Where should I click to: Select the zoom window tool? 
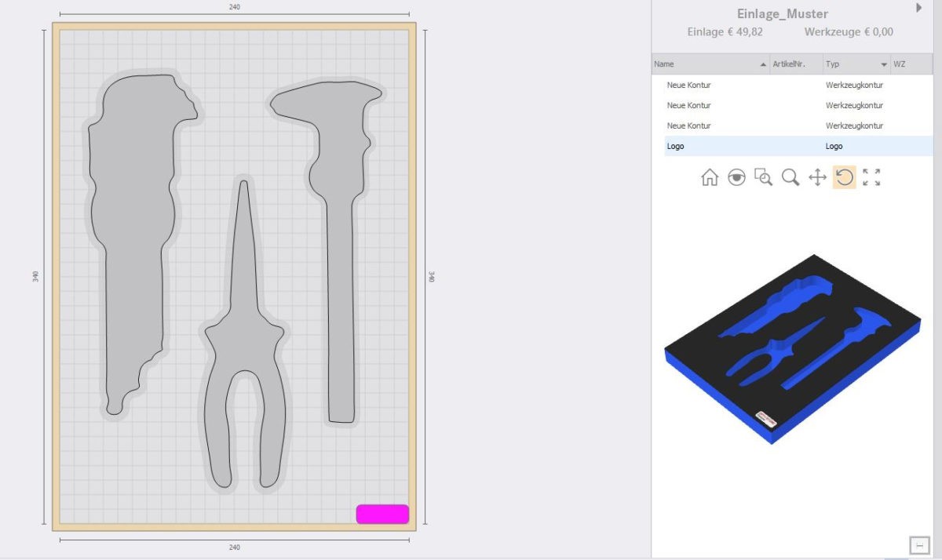(x=763, y=177)
